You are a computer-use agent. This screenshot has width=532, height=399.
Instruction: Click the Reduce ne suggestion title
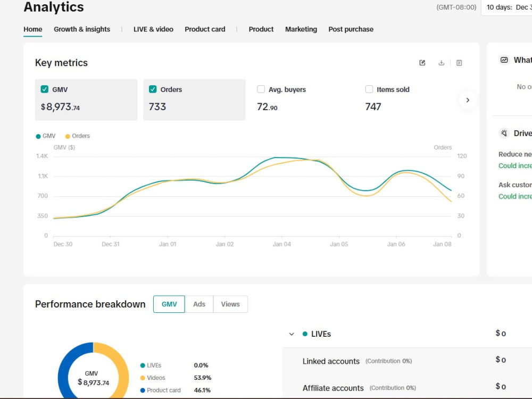[515, 154]
